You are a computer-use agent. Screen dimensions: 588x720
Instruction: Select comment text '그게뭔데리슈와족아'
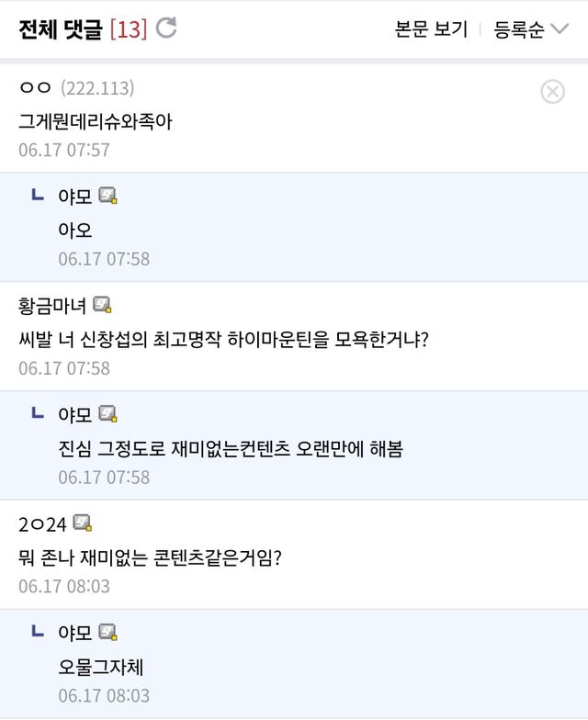coord(96,121)
